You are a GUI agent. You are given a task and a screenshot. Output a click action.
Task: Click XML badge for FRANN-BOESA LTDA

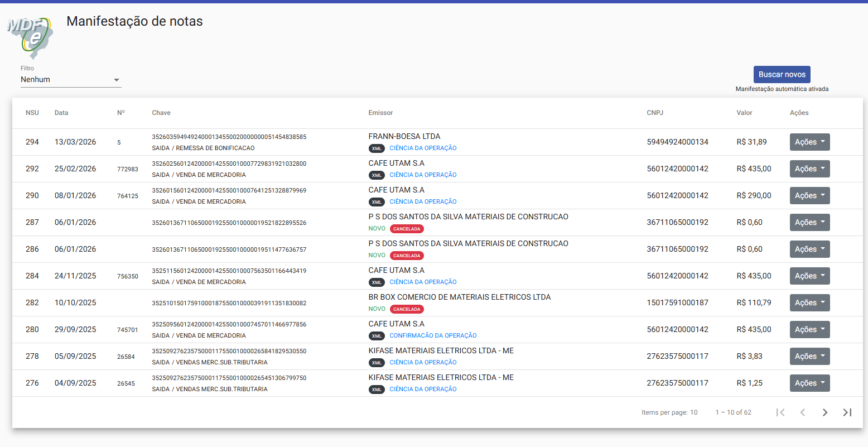(x=377, y=148)
